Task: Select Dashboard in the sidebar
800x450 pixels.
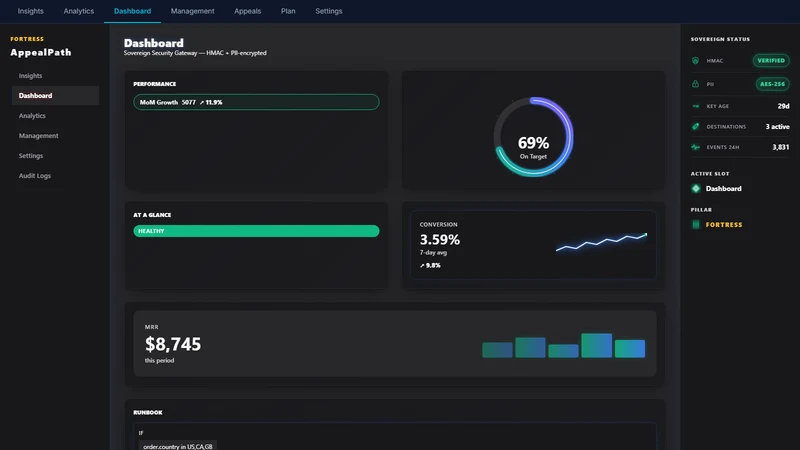Action: (x=55, y=95)
